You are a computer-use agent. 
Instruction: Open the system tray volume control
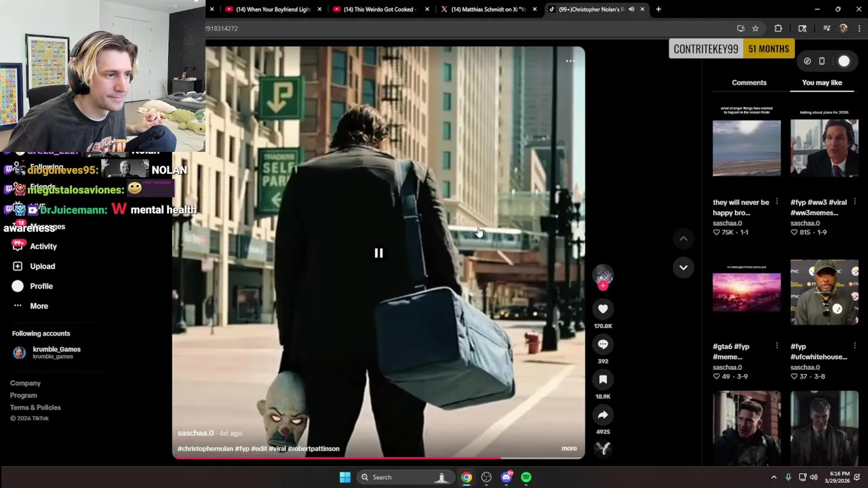click(814, 477)
